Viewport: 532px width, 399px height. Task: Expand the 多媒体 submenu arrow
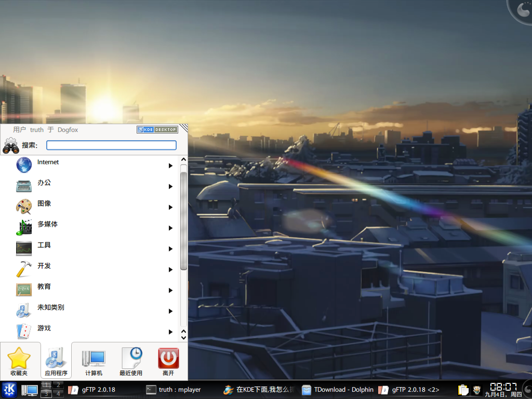(170, 228)
